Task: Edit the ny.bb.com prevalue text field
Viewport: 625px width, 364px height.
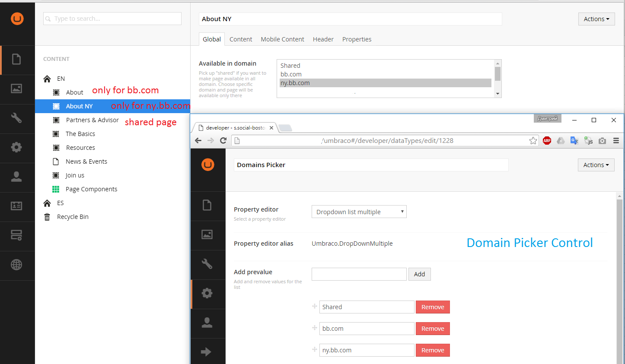Action: 367,350
